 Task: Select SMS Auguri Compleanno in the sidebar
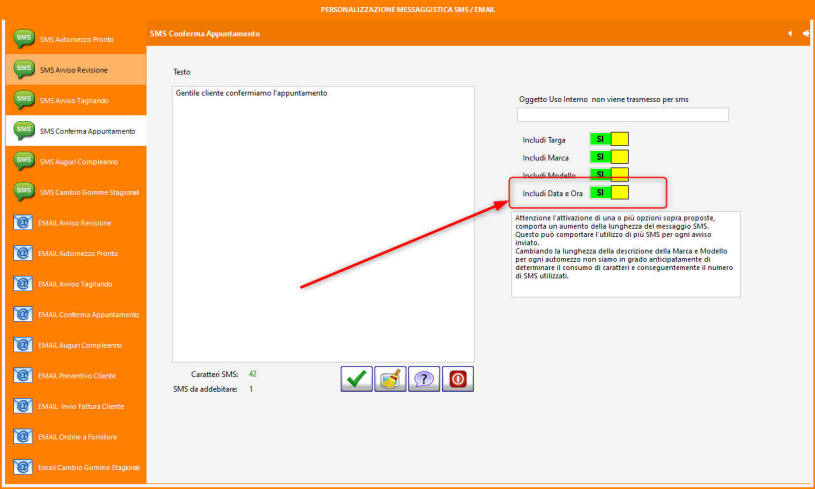78,161
